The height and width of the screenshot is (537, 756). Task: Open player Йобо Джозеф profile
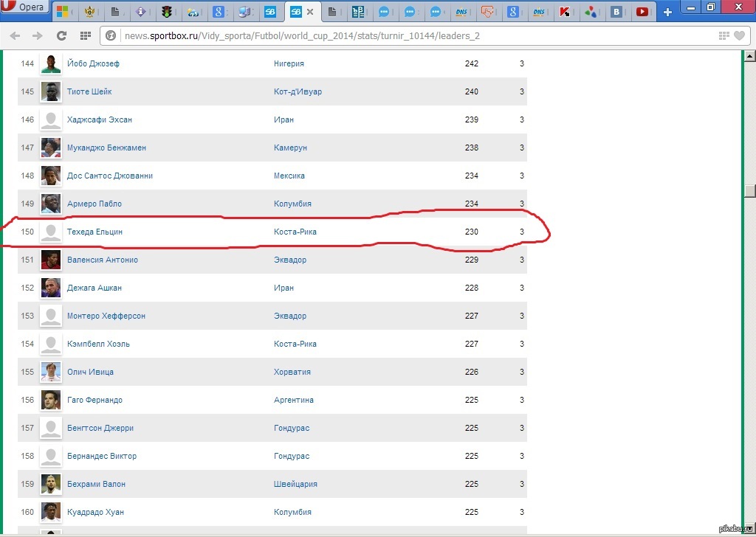coord(93,63)
